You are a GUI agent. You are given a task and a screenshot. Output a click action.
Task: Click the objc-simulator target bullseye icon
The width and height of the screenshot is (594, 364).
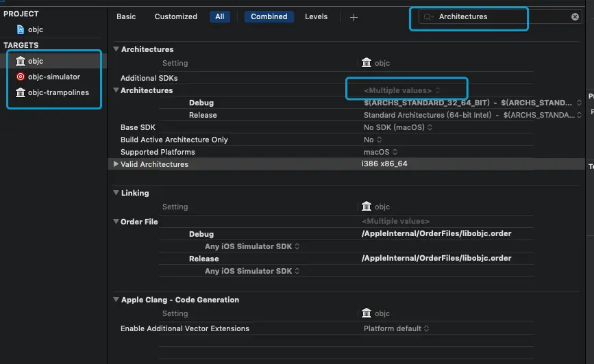point(21,77)
